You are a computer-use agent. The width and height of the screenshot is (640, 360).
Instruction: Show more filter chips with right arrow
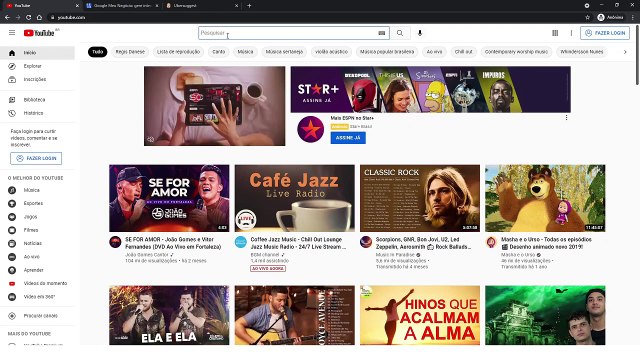click(x=625, y=52)
